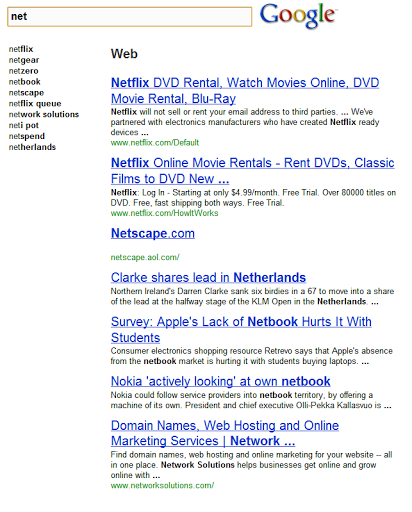Click the Google logo
Image resolution: width=412 pixels, height=512 pixels.
tap(298, 15)
